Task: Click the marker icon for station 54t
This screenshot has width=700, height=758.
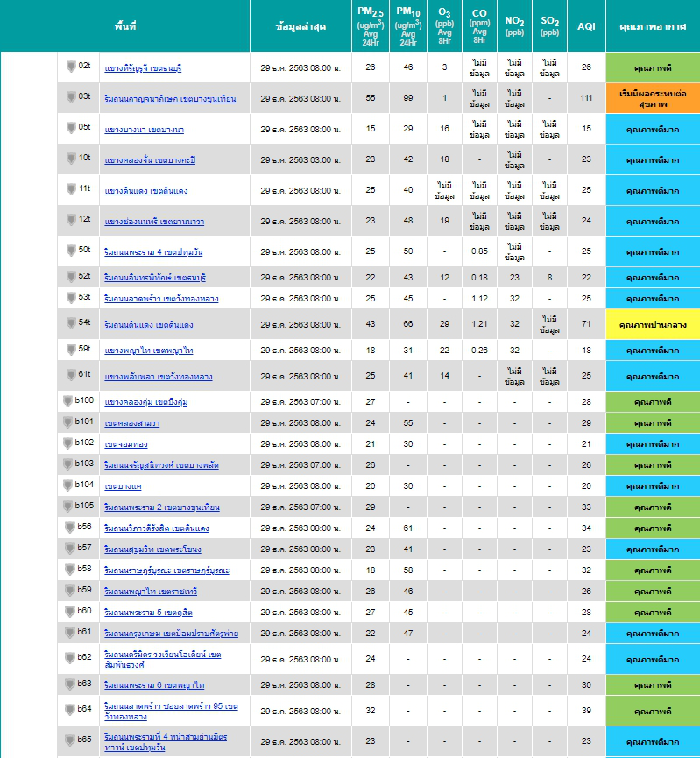Action: (x=71, y=323)
